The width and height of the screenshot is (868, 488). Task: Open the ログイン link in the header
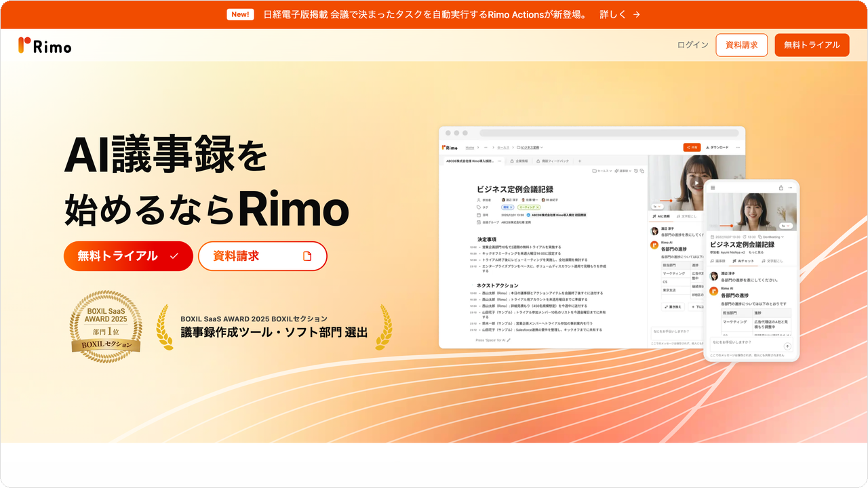click(692, 45)
